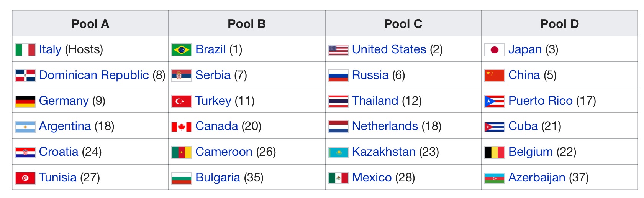
Task: Click the Turkey flag icon
Action: [x=182, y=101]
